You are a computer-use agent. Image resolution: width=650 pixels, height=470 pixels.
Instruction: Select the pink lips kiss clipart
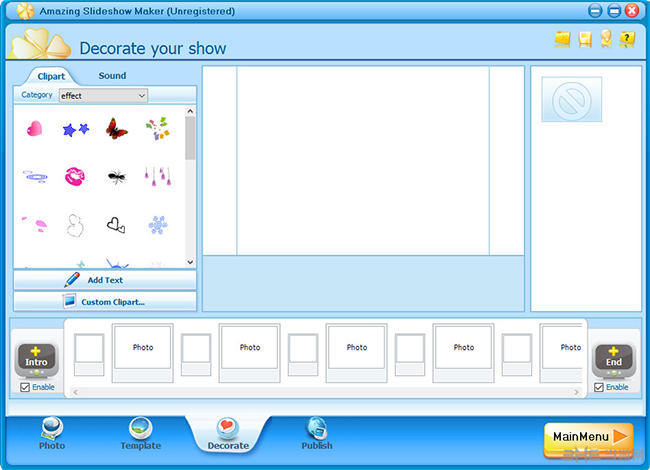tap(75, 177)
